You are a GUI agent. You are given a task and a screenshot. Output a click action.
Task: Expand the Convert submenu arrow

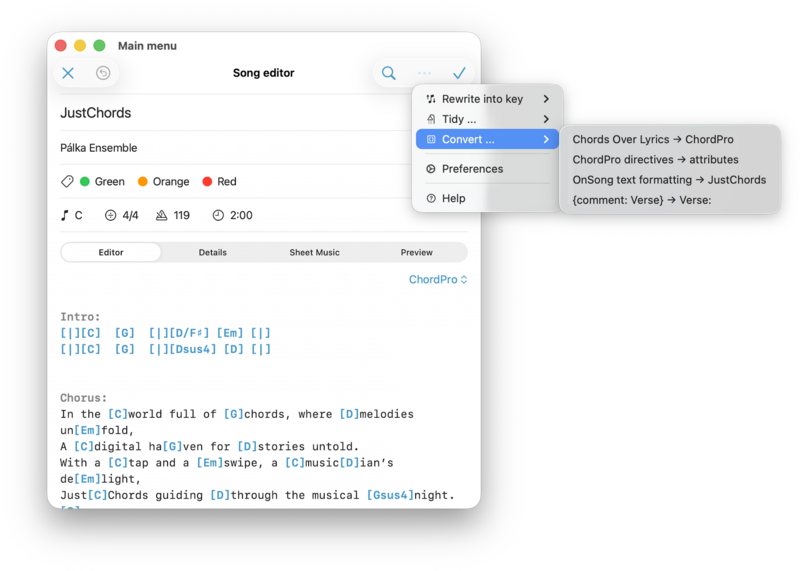pos(546,139)
